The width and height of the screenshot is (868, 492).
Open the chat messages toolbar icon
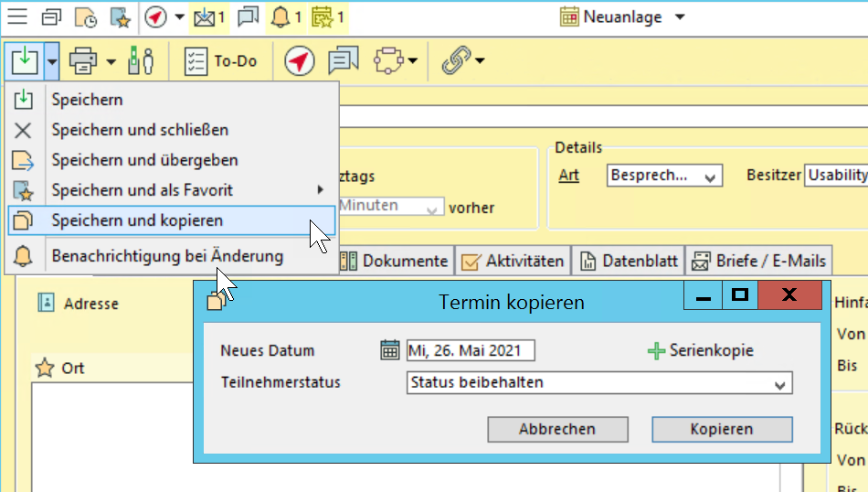click(x=344, y=61)
